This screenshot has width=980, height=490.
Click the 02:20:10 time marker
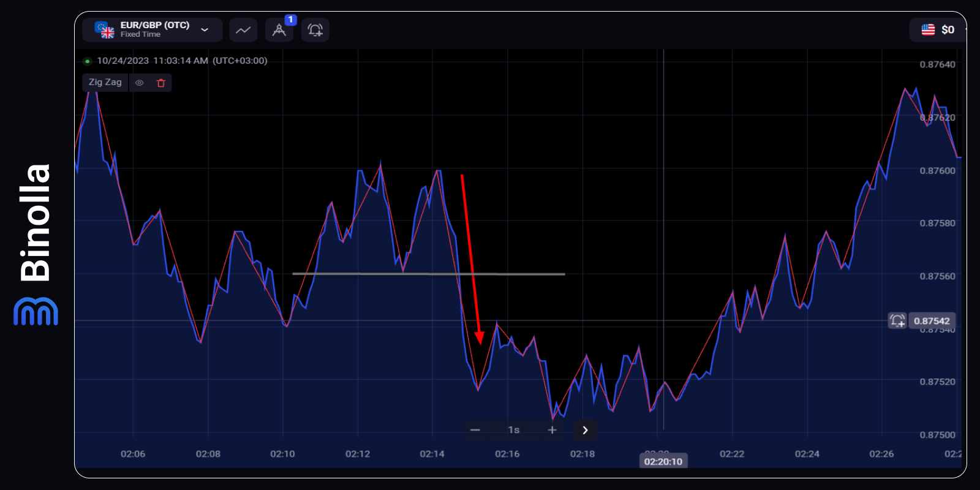(663, 461)
